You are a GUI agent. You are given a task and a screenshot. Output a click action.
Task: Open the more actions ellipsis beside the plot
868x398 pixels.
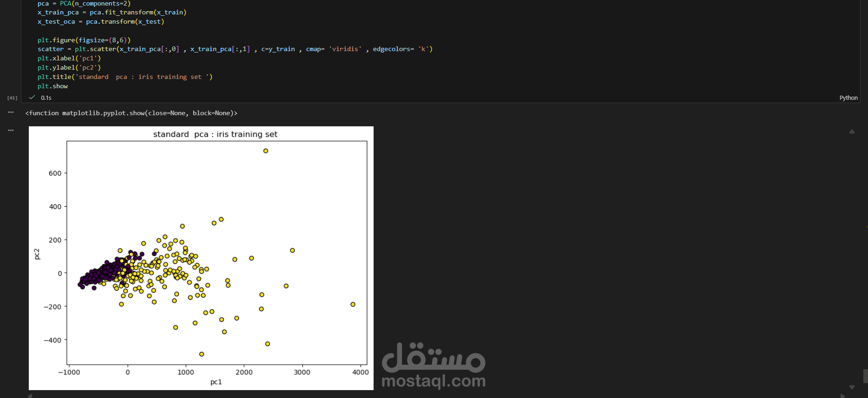pyautogui.click(x=11, y=130)
